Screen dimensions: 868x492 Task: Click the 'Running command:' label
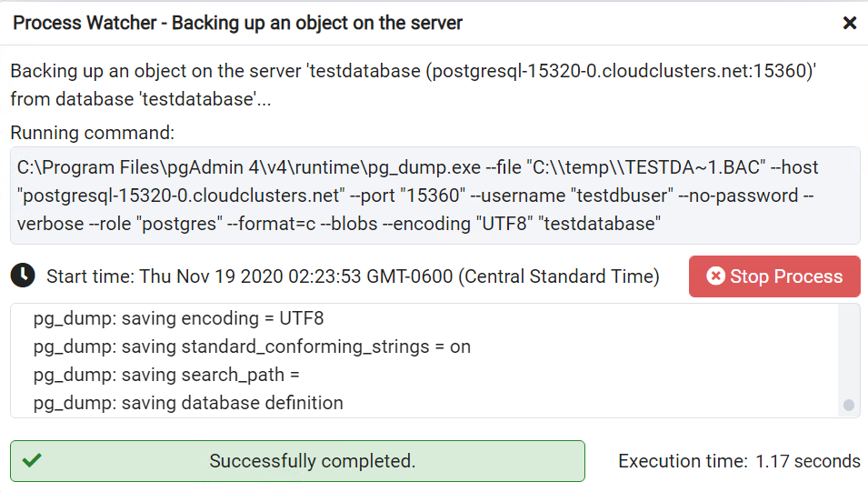(92, 133)
